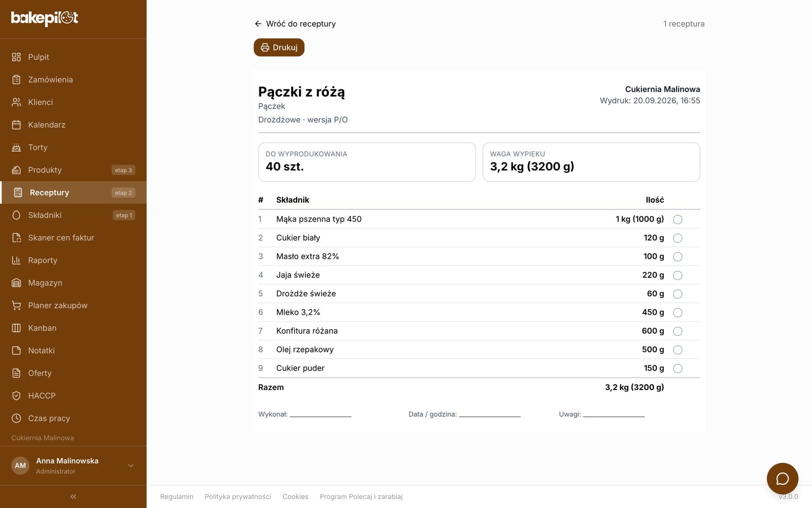812x508 pixels.
Task: Check off Mleko 3,2% ingredient
Action: 678,312
